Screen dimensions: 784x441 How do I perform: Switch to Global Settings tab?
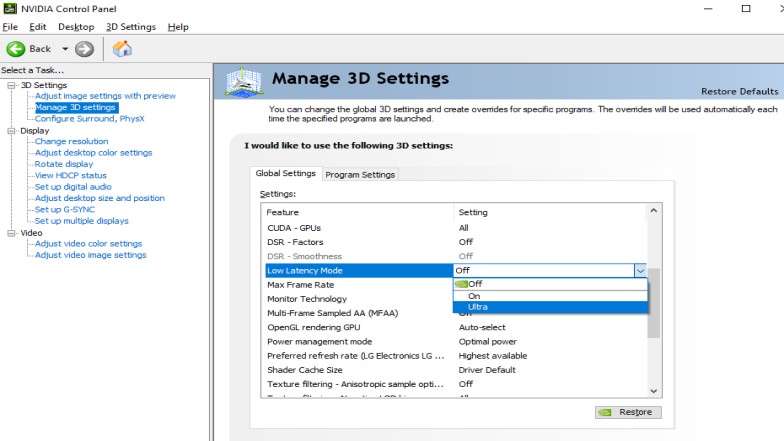pyautogui.click(x=286, y=174)
